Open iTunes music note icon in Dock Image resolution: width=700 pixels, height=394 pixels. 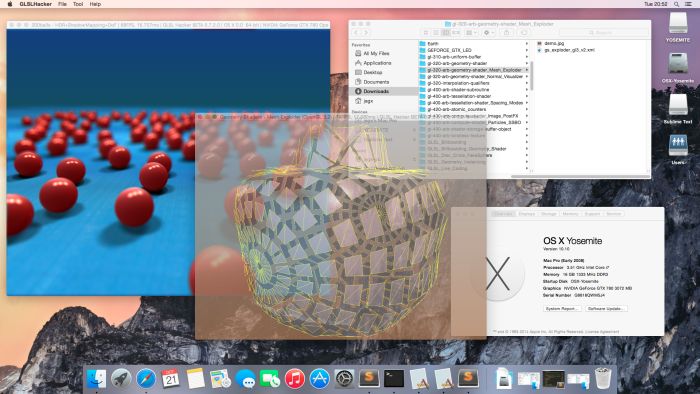(x=295, y=379)
